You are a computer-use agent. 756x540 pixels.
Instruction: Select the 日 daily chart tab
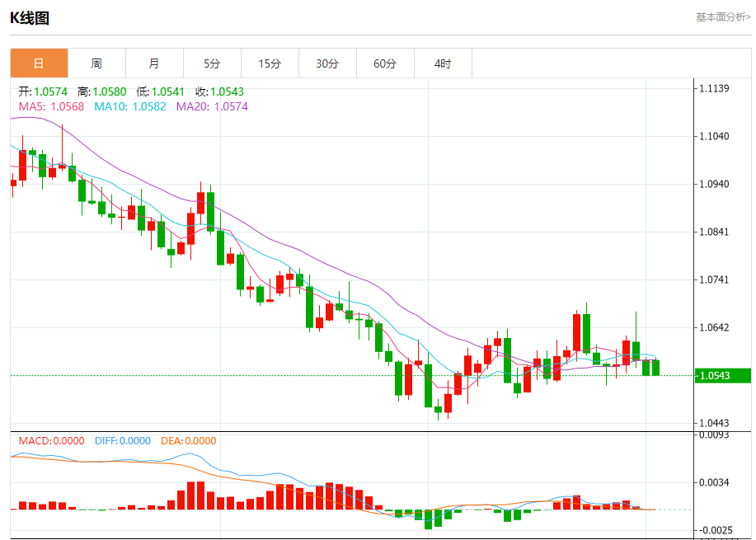[x=39, y=63]
